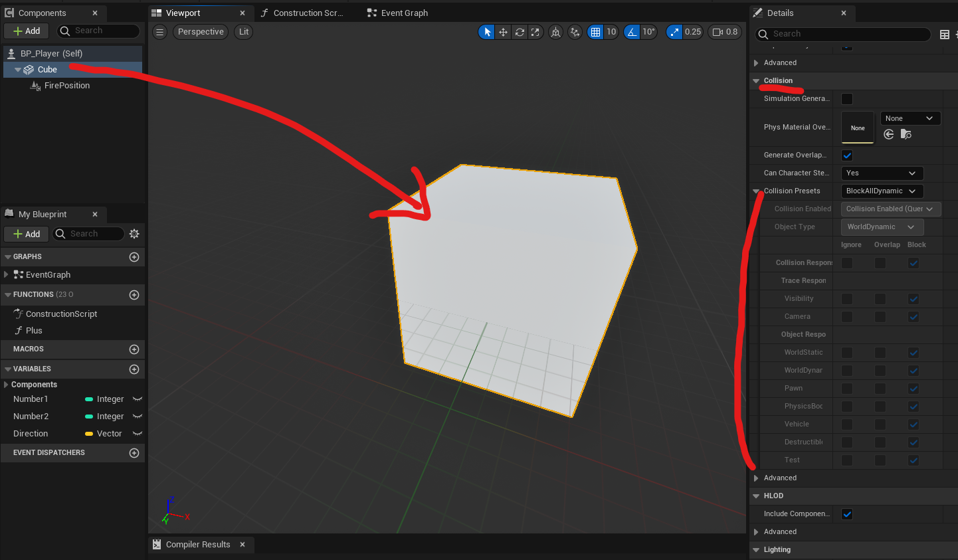Collapse the Lighting section
This screenshot has width=958, height=560.
pyautogui.click(x=756, y=550)
